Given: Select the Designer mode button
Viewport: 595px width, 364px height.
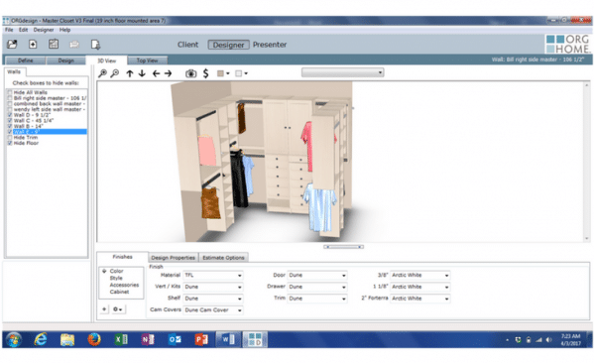Looking at the screenshot, I should point(228,45).
